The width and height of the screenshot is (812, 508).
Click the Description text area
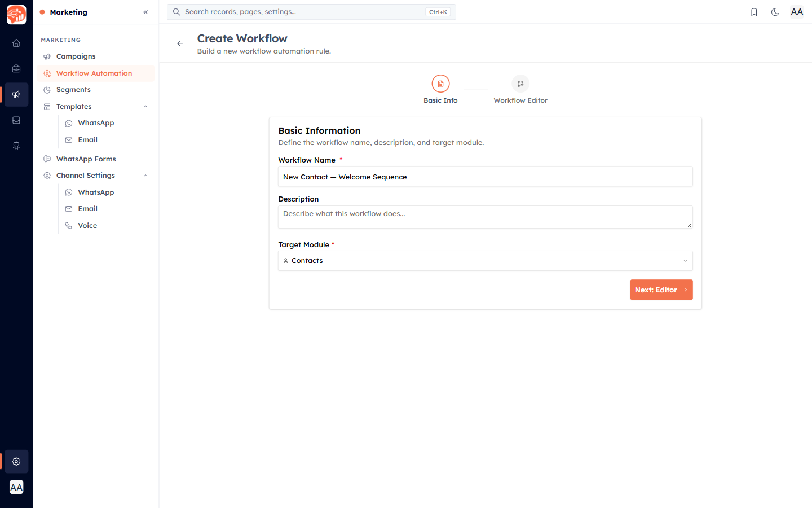pos(485,217)
